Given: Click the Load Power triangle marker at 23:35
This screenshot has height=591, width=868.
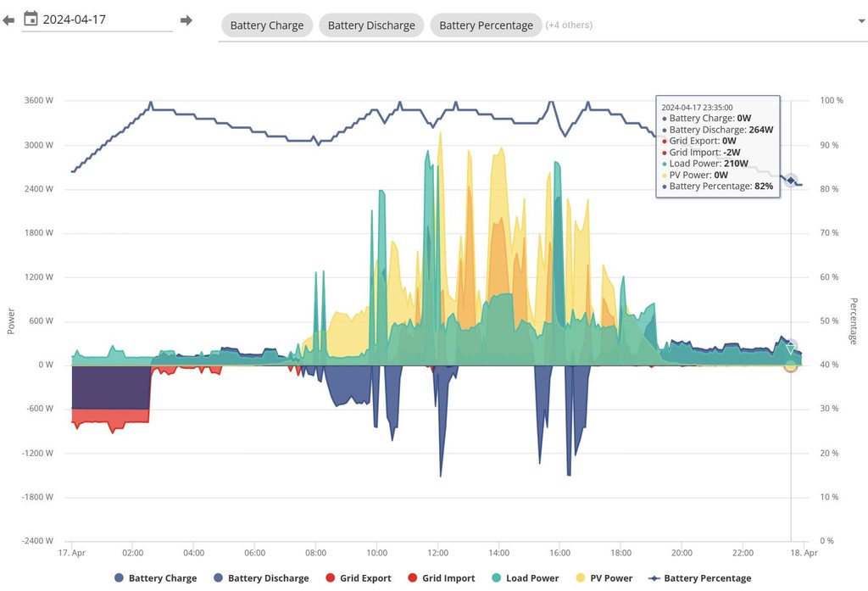Looking at the screenshot, I should 791,348.
